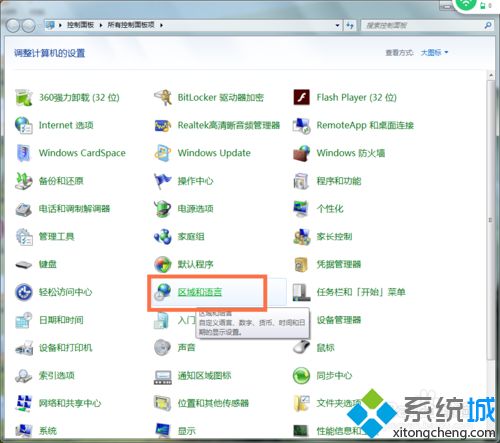Click the 同步中心 green icon

(x=301, y=375)
